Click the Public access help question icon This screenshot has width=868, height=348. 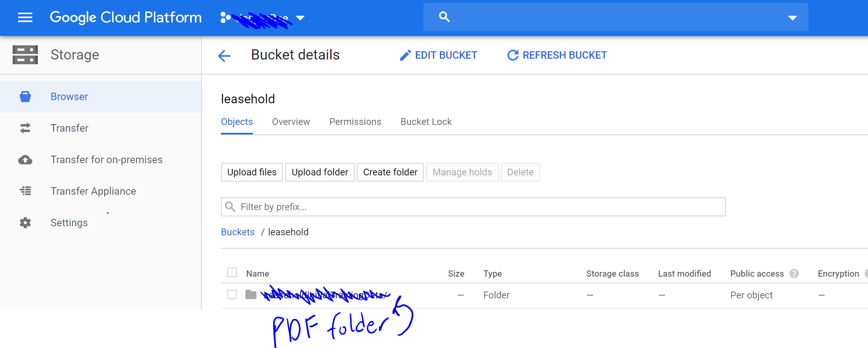794,274
